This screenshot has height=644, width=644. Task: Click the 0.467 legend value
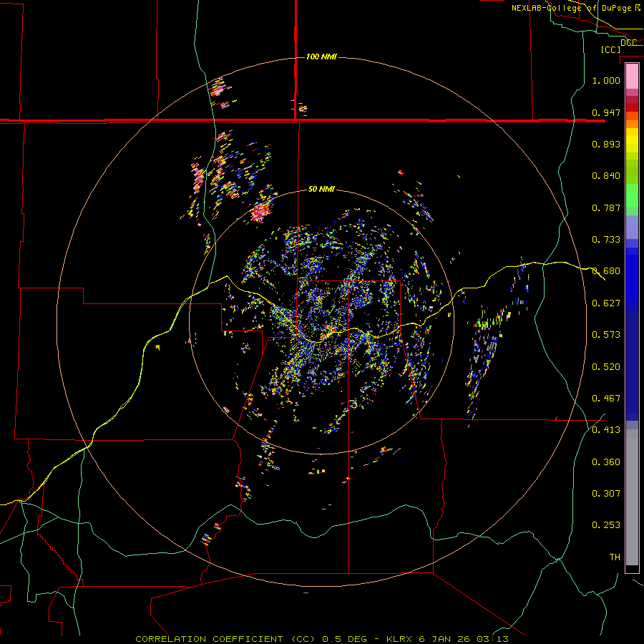pyautogui.click(x=606, y=399)
